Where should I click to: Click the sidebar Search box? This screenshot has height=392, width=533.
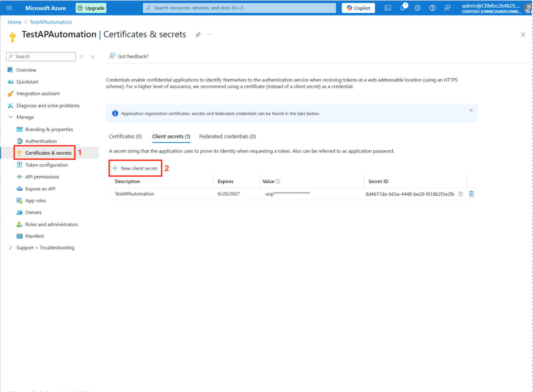41,57
